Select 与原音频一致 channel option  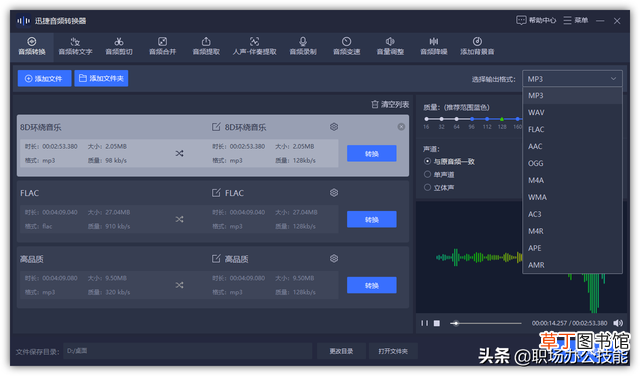pos(427,161)
